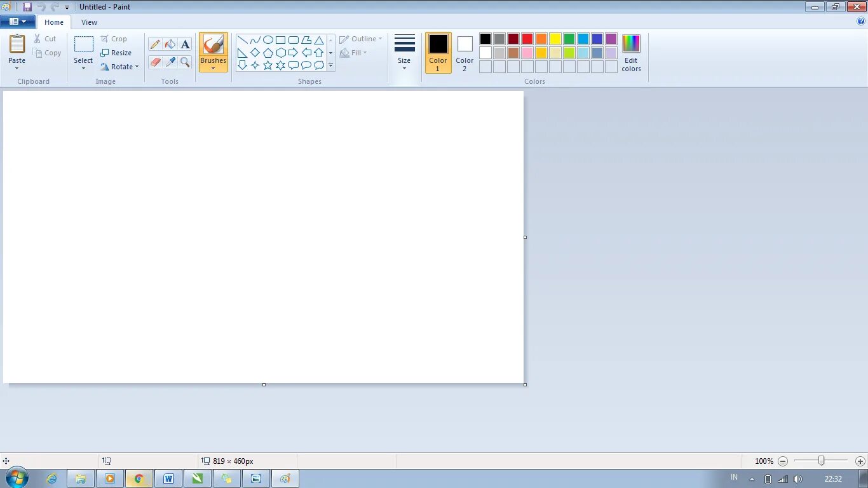Screen dimensions: 868x488
Task: Activate the Color 2 background selector
Action: 465,53
